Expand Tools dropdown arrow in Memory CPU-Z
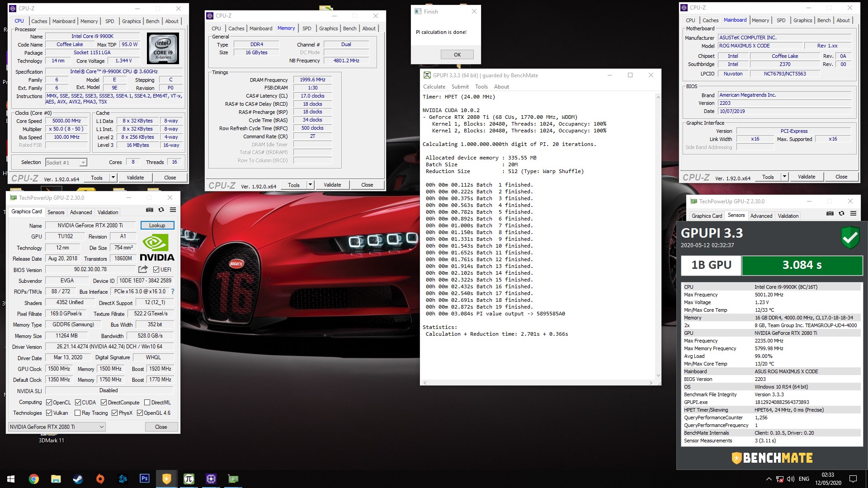This screenshot has width=868, height=488. tap(310, 185)
